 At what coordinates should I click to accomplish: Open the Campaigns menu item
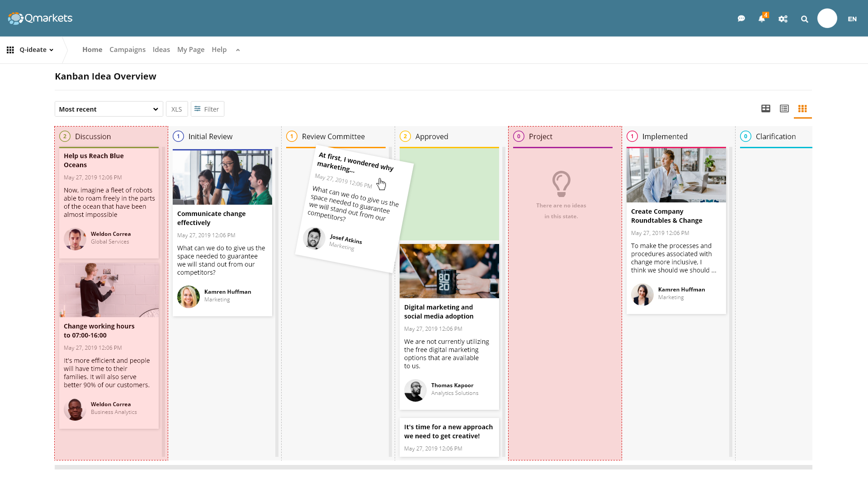coord(127,50)
